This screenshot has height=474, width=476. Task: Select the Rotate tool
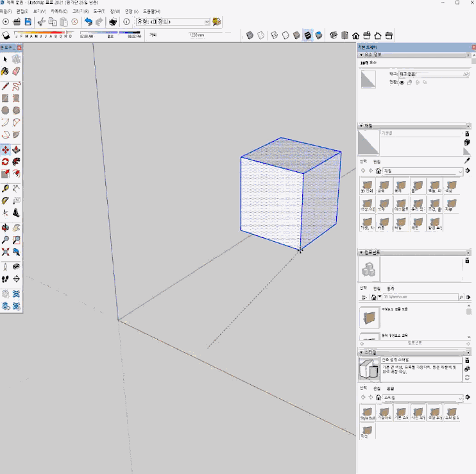point(5,162)
